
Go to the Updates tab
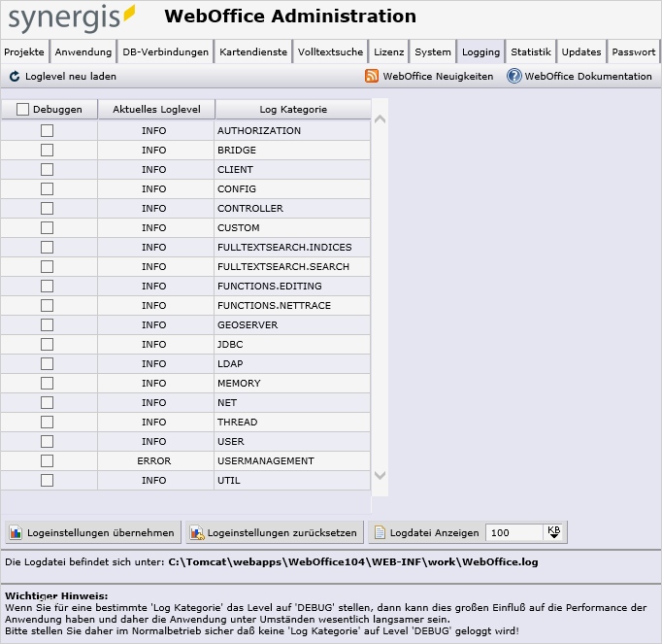click(x=581, y=52)
